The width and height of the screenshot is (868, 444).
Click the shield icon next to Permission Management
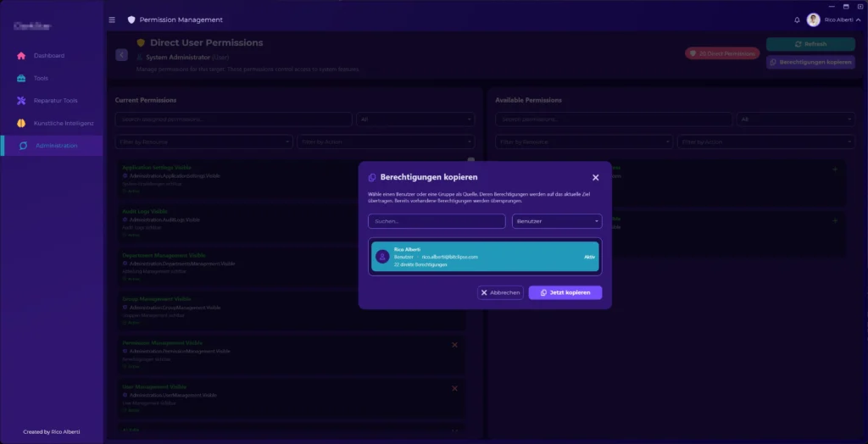pyautogui.click(x=131, y=20)
